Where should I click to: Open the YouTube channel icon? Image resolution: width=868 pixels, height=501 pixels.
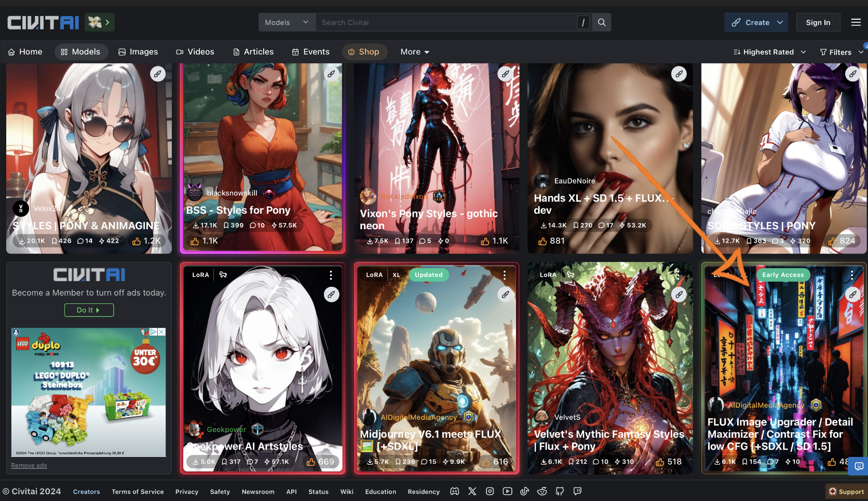pos(507,491)
